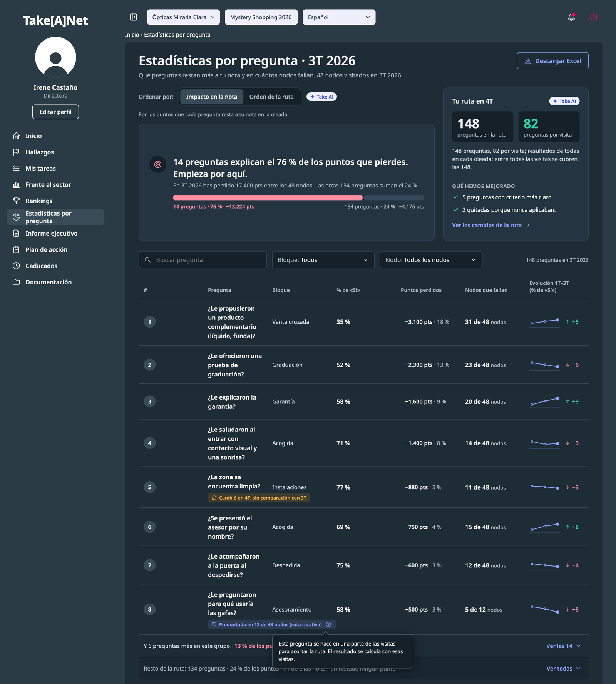The height and width of the screenshot is (684, 616).
Task: Collapse the sidebar panel icon
Action: pyautogui.click(x=134, y=17)
